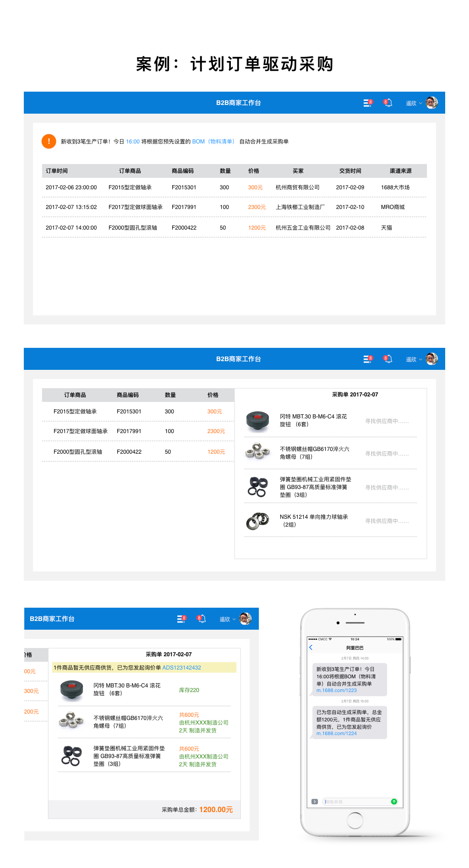Screen dimensions: 469x868
Task: Click 买家 column header in top table
Action: tap(298, 171)
